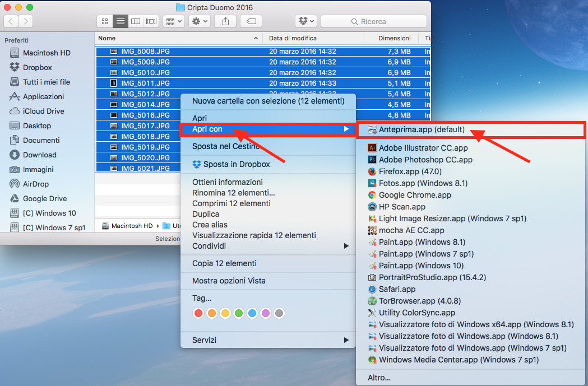Image resolution: width=588 pixels, height=386 pixels.
Task: Expand the Apri con submenu
Action: click(x=268, y=129)
